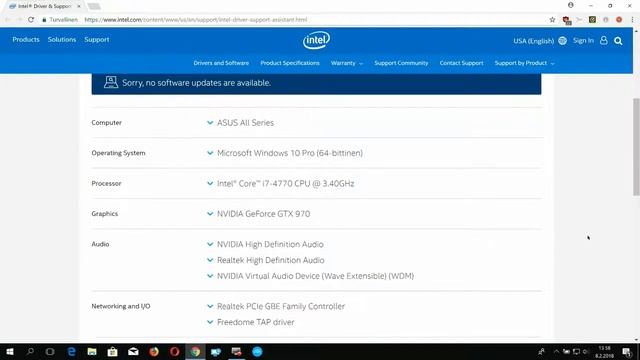Expand NVIDIA High Definition Audio details
Viewport: 640px width, 360px height.
tap(210, 244)
